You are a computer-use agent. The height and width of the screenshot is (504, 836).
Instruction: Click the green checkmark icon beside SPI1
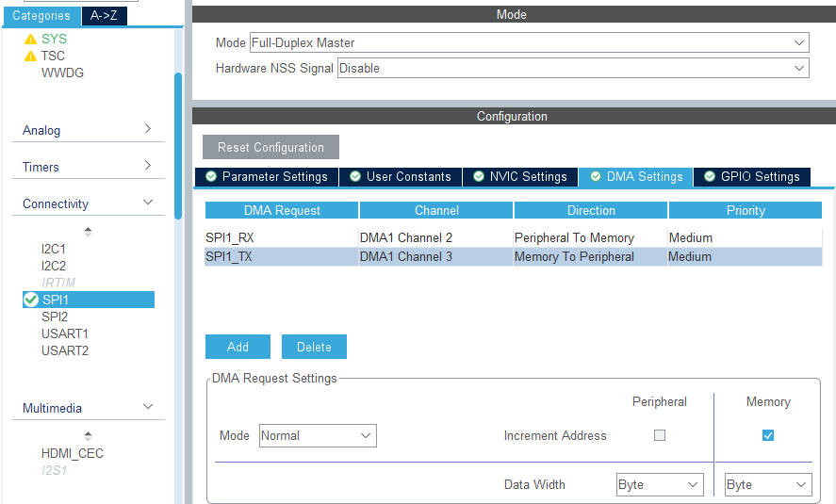point(31,300)
